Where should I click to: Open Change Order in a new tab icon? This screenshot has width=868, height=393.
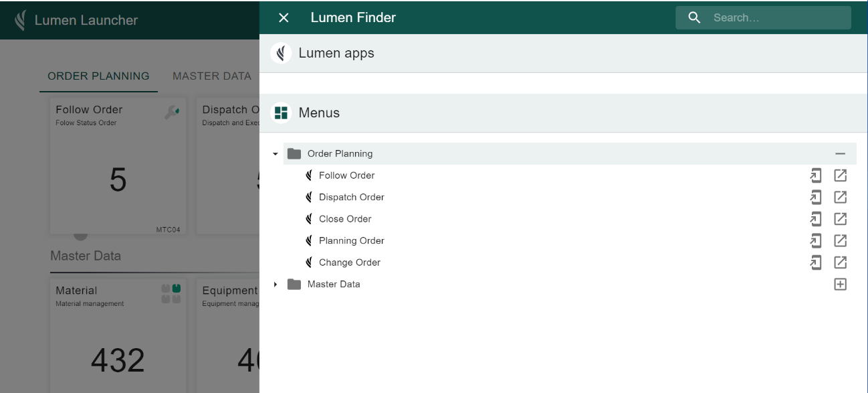click(840, 262)
